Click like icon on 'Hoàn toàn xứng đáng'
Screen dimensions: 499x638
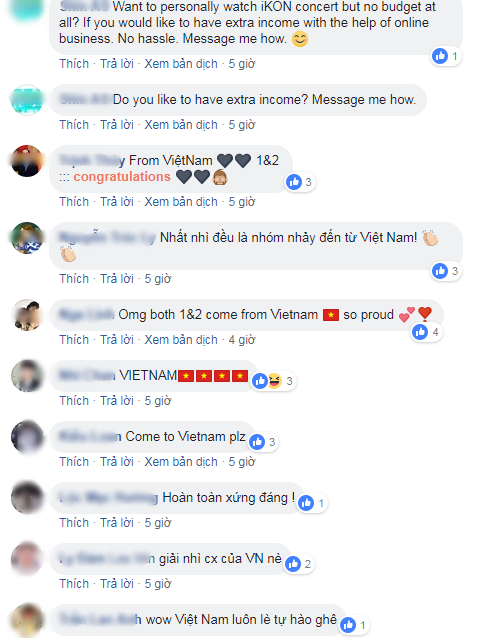click(x=306, y=503)
